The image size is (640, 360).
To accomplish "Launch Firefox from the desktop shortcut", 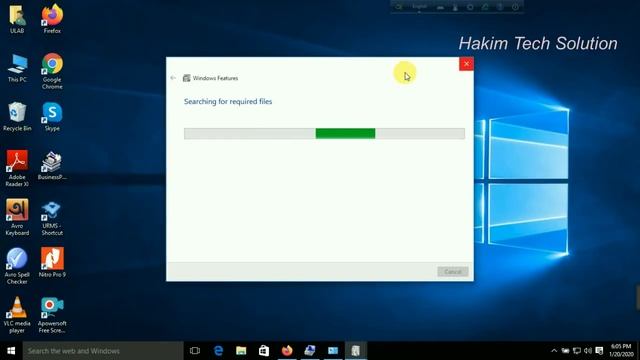I will pyautogui.click(x=52, y=18).
